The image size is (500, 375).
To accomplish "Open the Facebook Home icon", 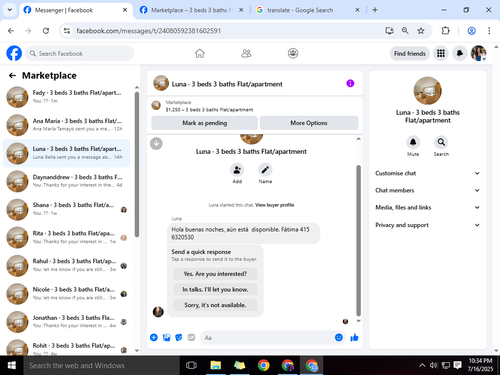I will 200,53.
